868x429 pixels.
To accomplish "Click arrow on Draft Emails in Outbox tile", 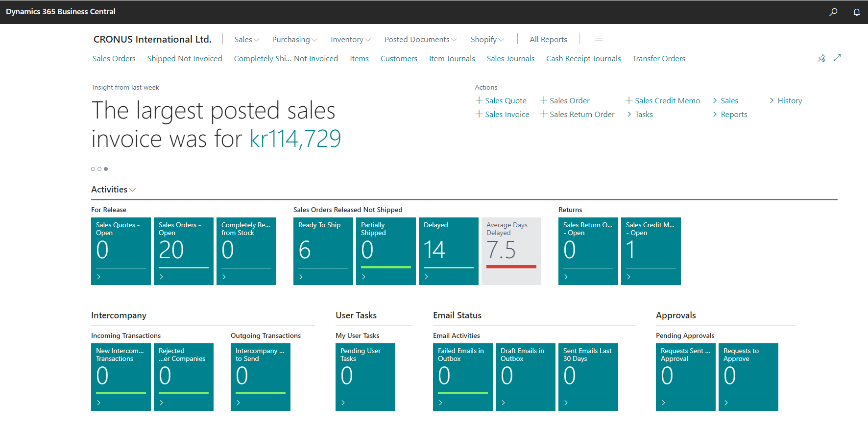I will 503,403.
